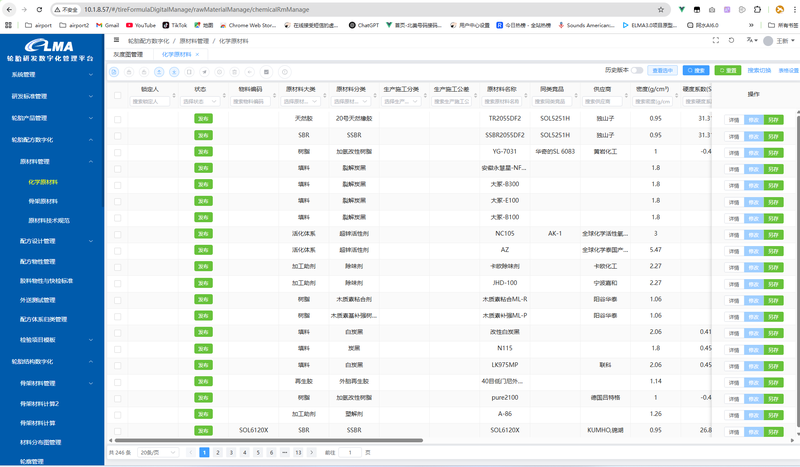Click the browser back arrow

[x=10, y=9]
